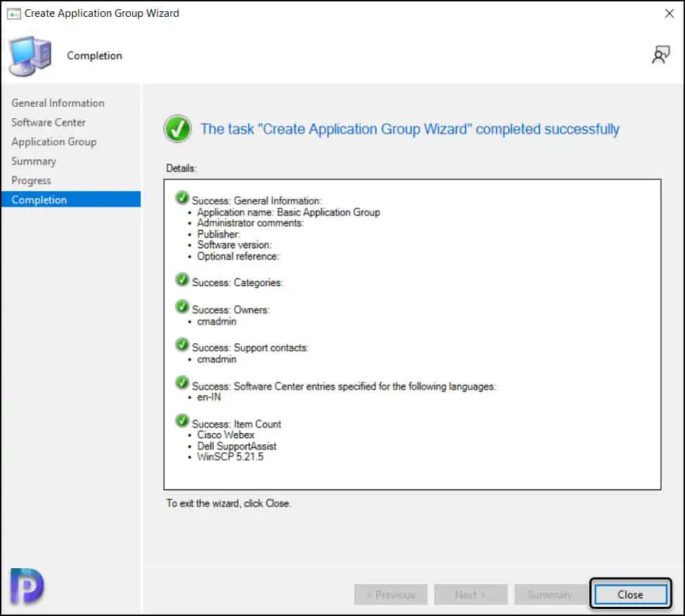Click 'cmadmin' under Support contacts
This screenshot has width=685, height=616.
(x=217, y=359)
